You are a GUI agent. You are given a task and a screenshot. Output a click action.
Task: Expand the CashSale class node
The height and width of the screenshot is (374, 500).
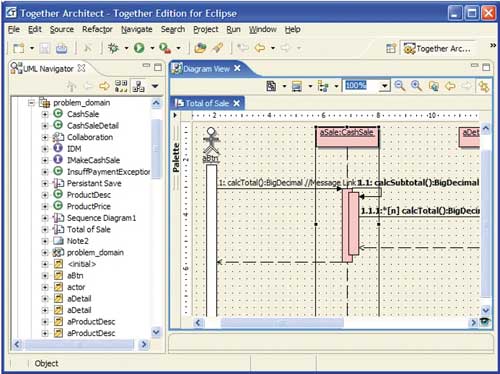click(45, 114)
